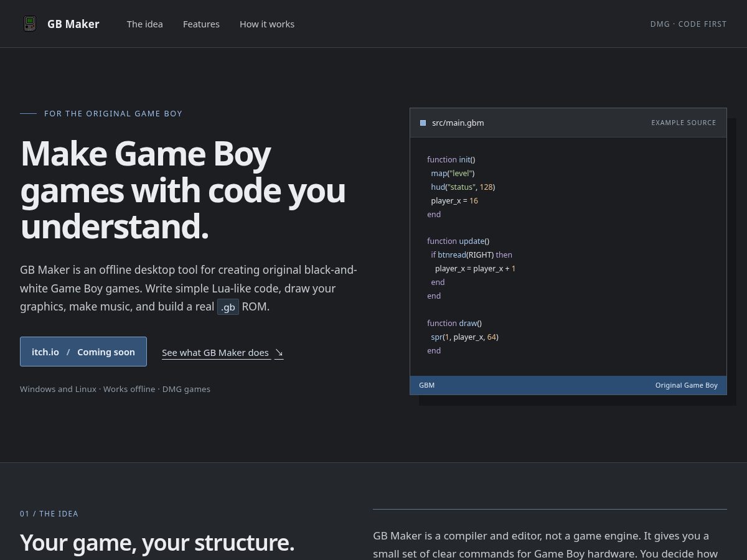
Task: Click the 01 / THE IDEA section label
Action: (49, 514)
